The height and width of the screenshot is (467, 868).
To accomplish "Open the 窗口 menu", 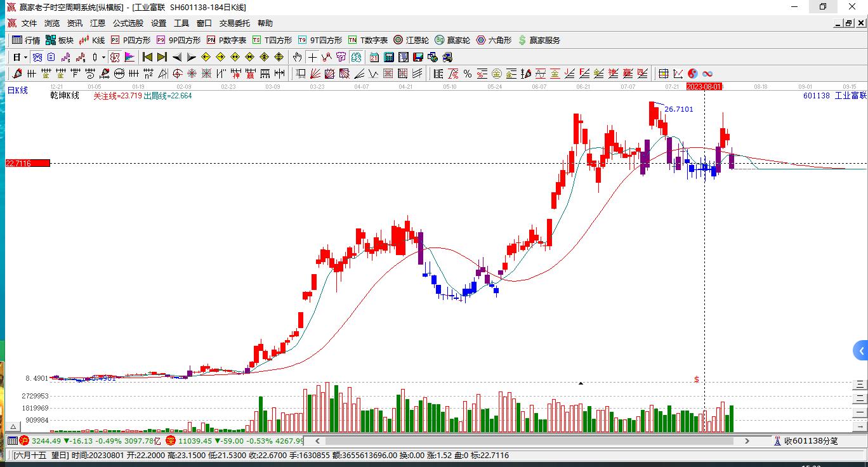I will (204, 23).
